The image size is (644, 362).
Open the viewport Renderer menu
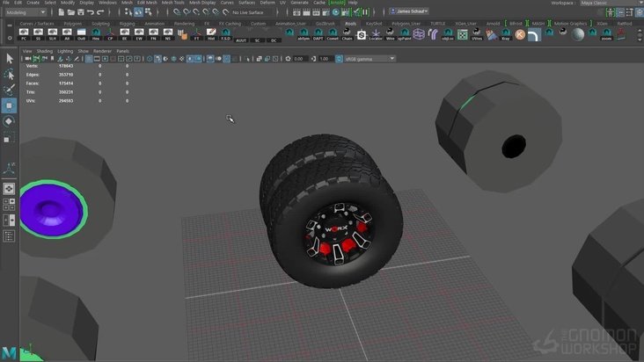pos(102,51)
